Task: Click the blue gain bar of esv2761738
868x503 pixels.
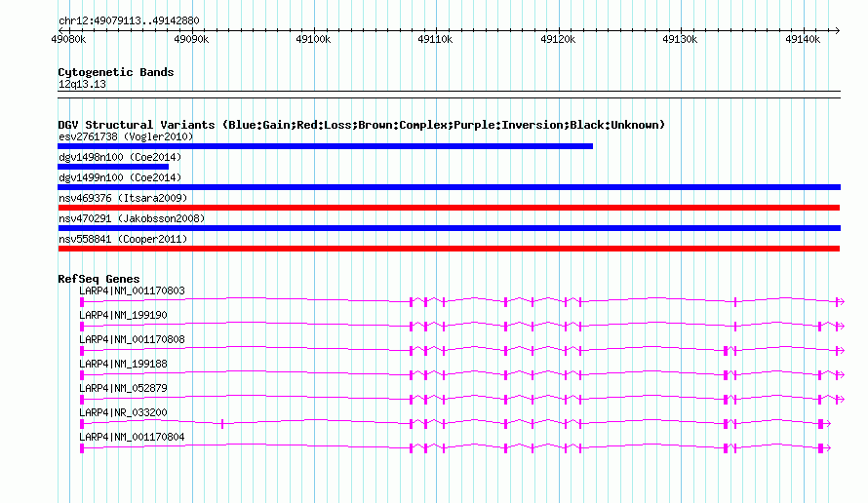Action: 326,146
